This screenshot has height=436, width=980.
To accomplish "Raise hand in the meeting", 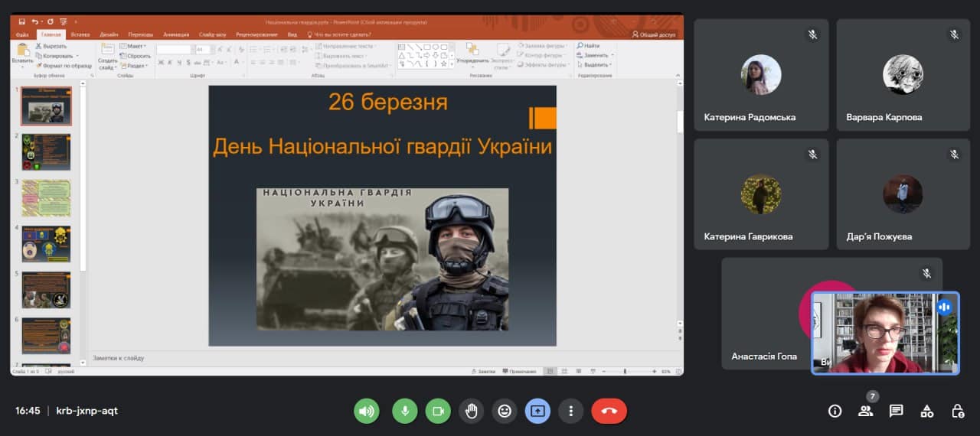I will coord(471,411).
